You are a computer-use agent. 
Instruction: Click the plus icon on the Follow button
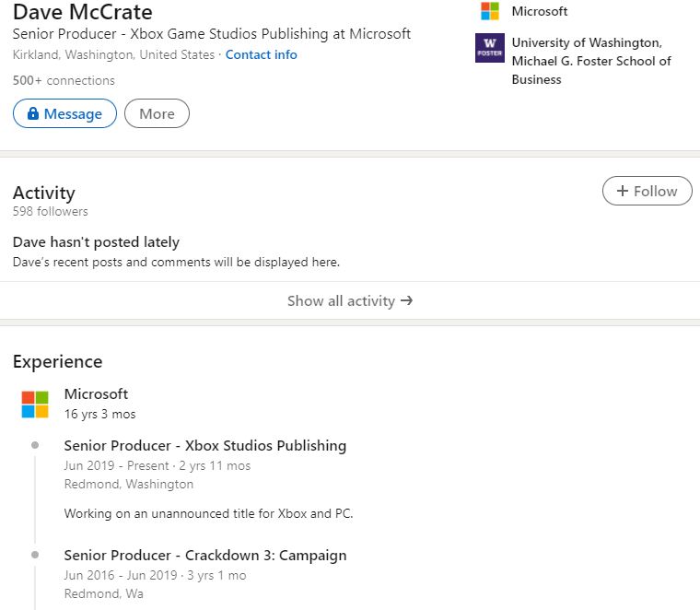[623, 191]
